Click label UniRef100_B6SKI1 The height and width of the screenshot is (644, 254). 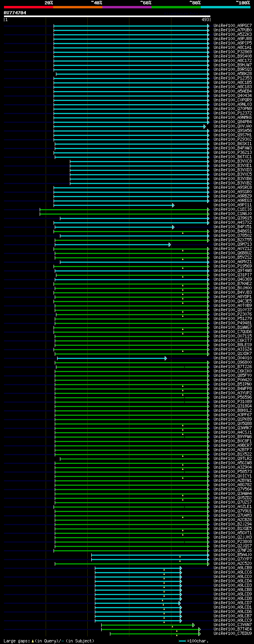point(233,144)
